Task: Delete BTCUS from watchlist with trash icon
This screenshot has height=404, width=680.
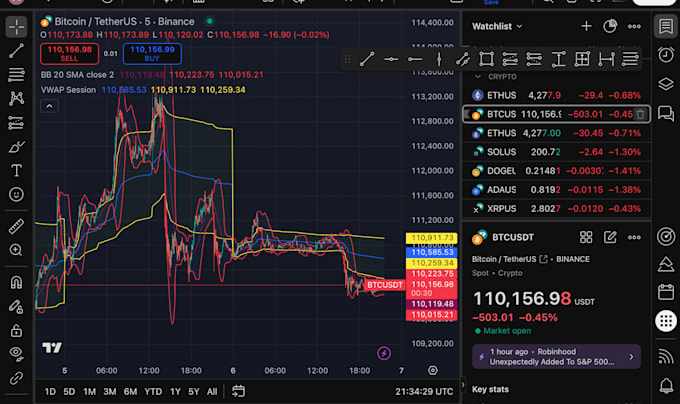Action: (x=640, y=114)
